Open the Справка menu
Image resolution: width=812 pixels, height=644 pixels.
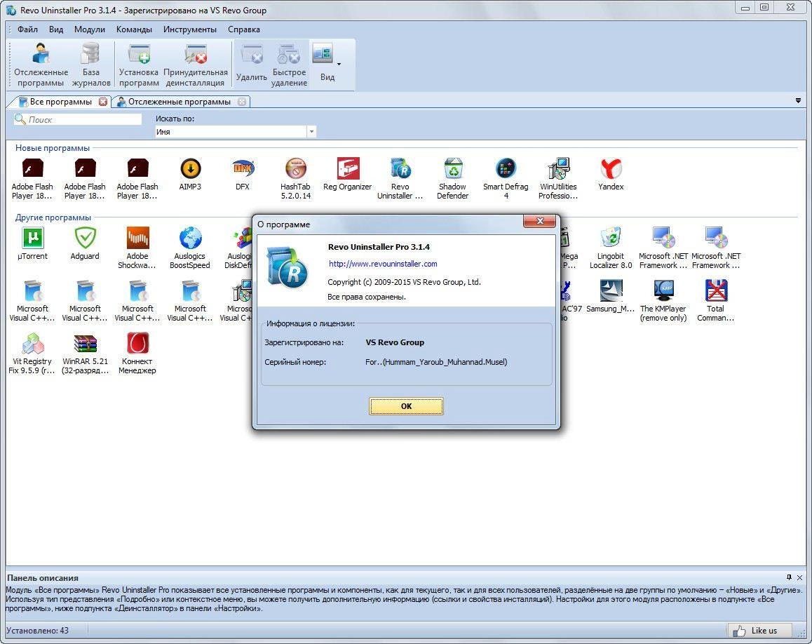pyautogui.click(x=244, y=29)
